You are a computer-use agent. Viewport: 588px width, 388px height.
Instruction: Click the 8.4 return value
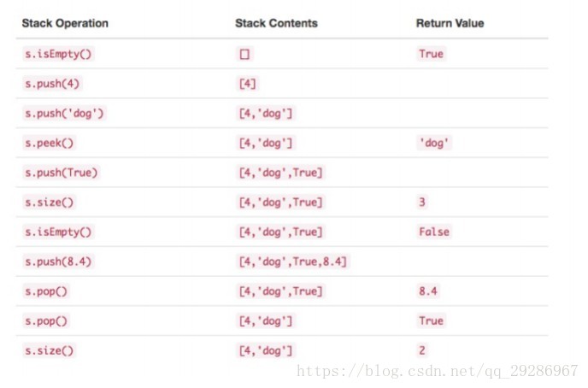428,291
